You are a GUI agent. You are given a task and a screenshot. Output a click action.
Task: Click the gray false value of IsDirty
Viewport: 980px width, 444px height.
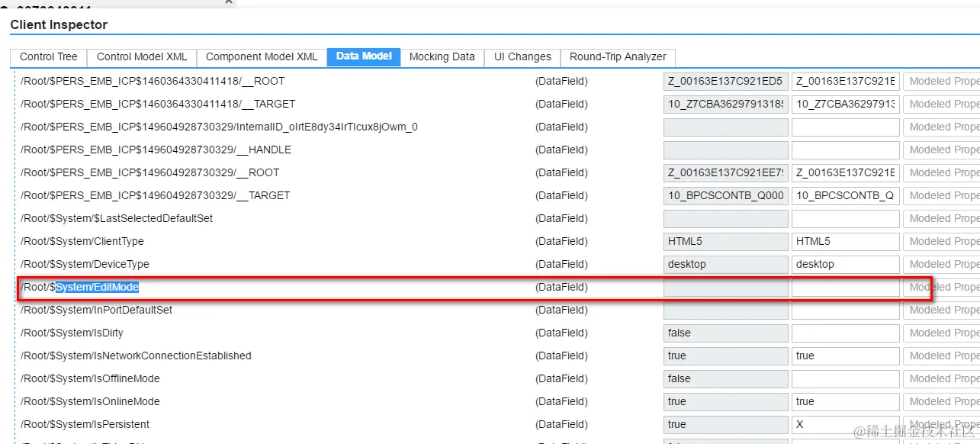[726, 333]
